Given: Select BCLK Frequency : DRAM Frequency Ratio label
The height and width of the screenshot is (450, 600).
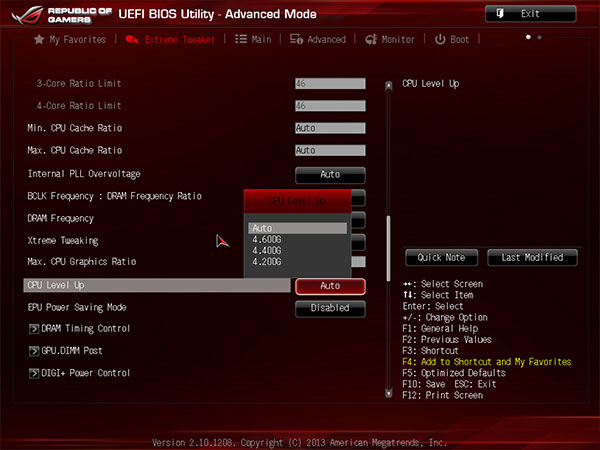Looking at the screenshot, I should pos(114,196).
